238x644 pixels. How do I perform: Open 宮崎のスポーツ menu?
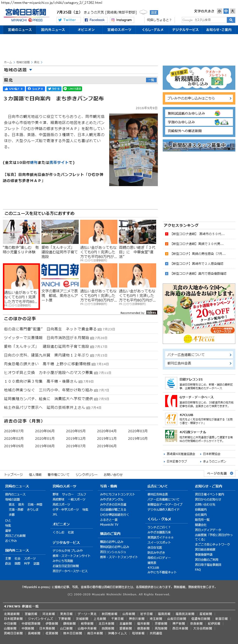(x=119, y=30)
